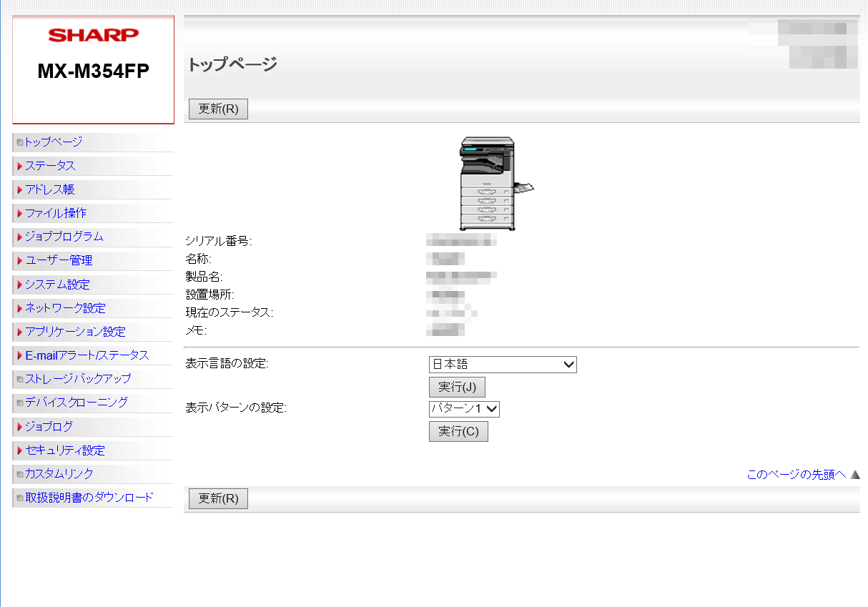Expand the ユーザー管理 menu

tap(59, 260)
